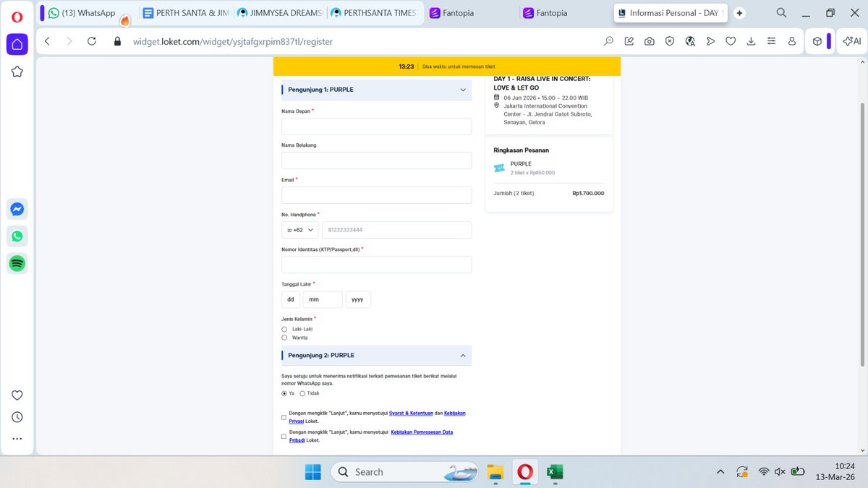Tick the Kebijakan Pemrosesan Data Pribadi checkbox

[284, 436]
